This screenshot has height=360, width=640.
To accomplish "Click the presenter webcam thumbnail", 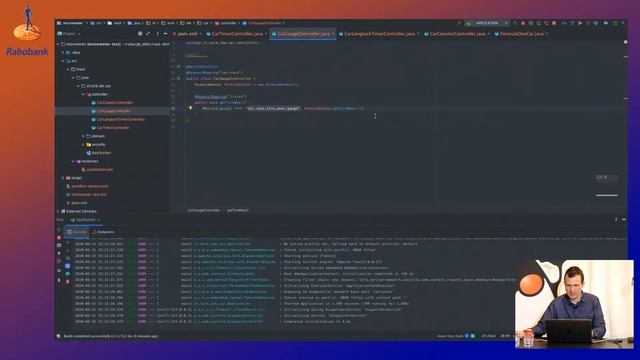I will pos(574,304).
